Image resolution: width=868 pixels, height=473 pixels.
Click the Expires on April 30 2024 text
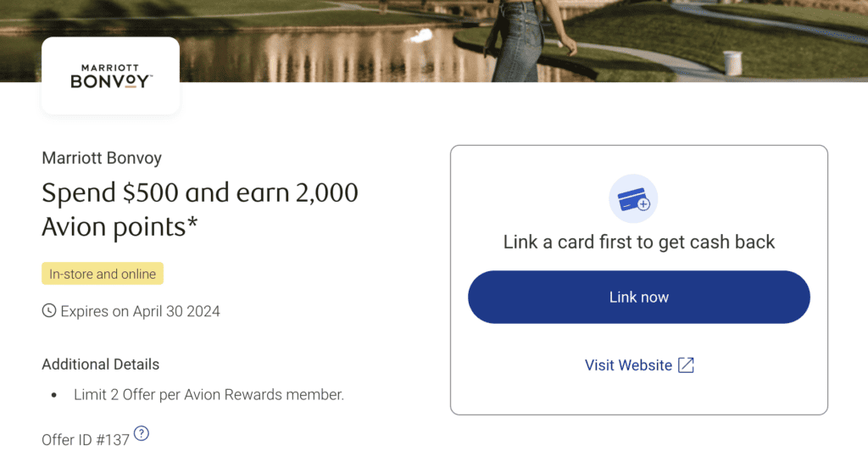[x=140, y=311]
